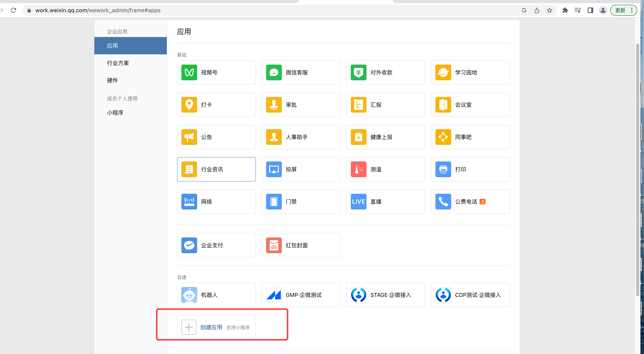644x354 pixels.
Task: Click the share page icon in address bar
Action: (x=537, y=10)
